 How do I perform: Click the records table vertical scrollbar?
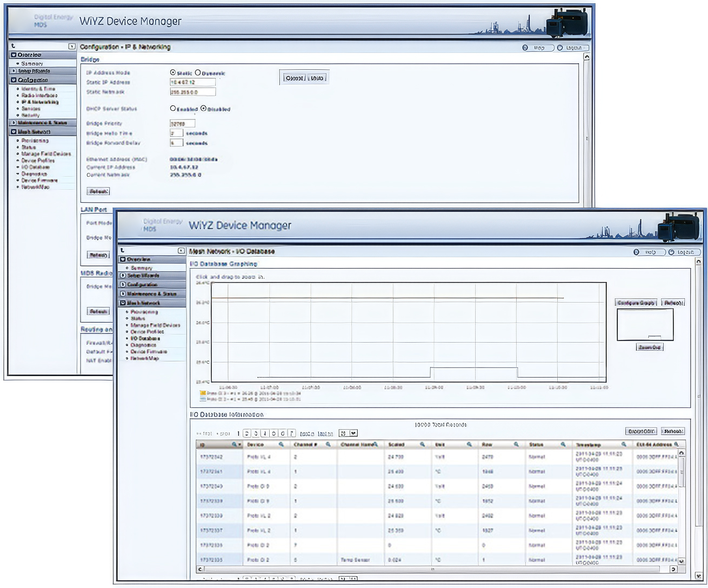[682, 507]
